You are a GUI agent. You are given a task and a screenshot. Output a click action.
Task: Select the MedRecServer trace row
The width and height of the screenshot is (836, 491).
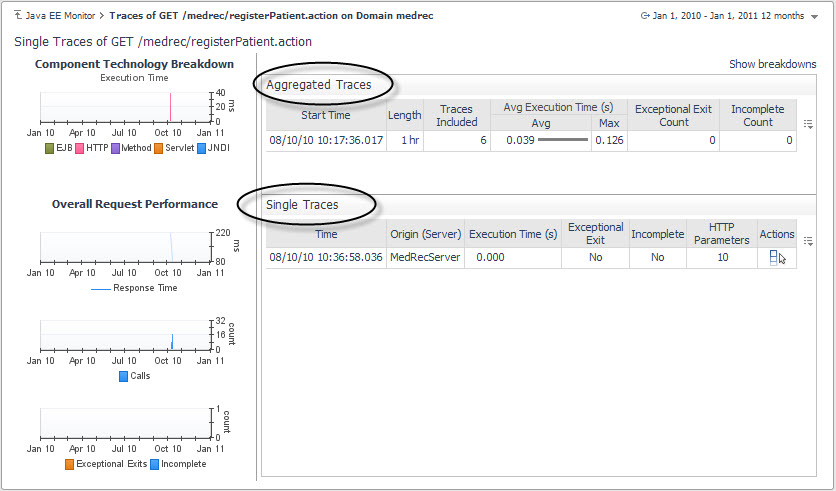pyautogui.click(x=425, y=258)
